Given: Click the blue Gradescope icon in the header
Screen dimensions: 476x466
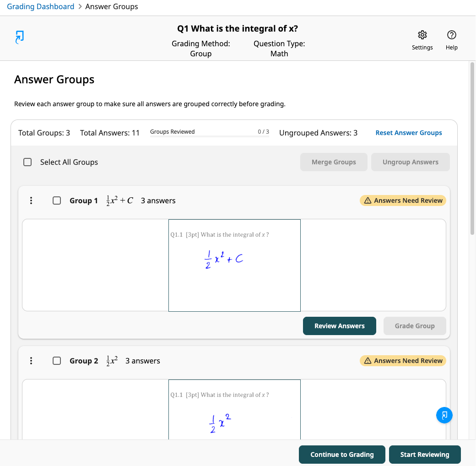Looking at the screenshot, I should coord(19,37).
